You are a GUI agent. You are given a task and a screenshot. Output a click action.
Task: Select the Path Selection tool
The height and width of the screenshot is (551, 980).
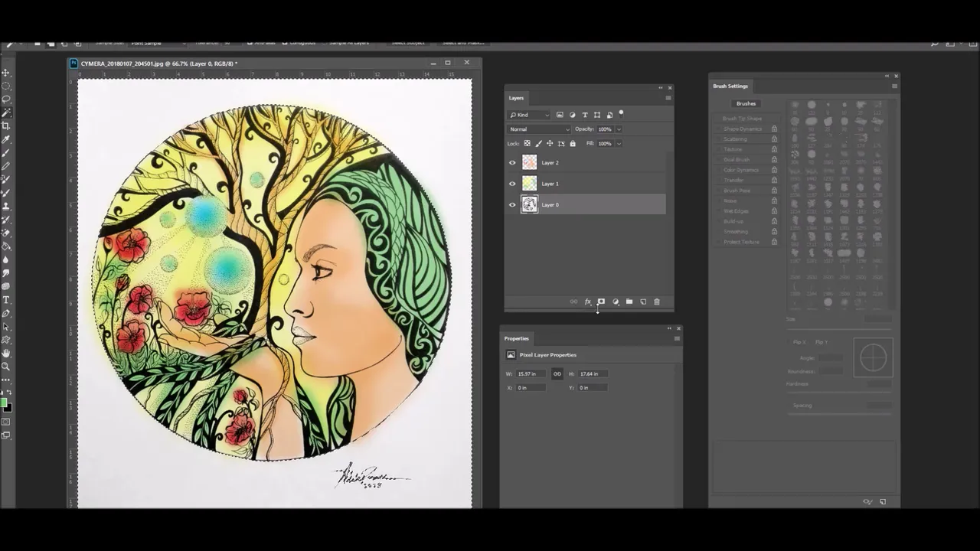[x=6, y=327]
